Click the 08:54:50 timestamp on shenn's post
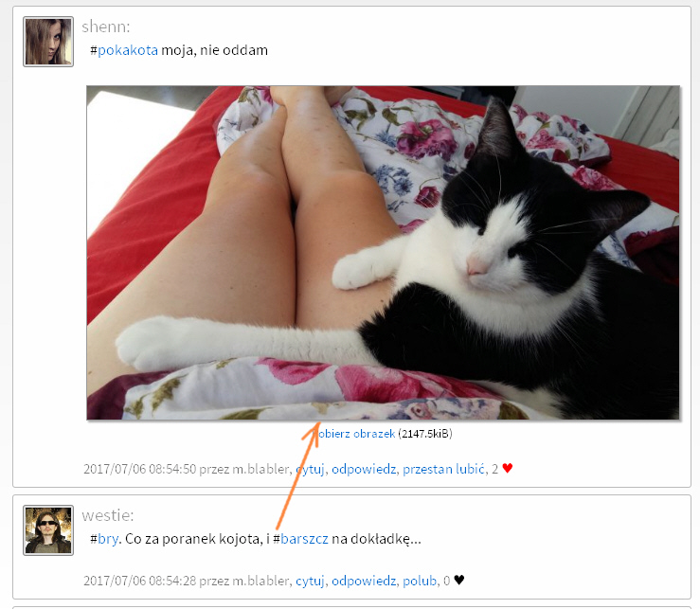This screenshot has height=609, width=700. [x=140, y=469]
